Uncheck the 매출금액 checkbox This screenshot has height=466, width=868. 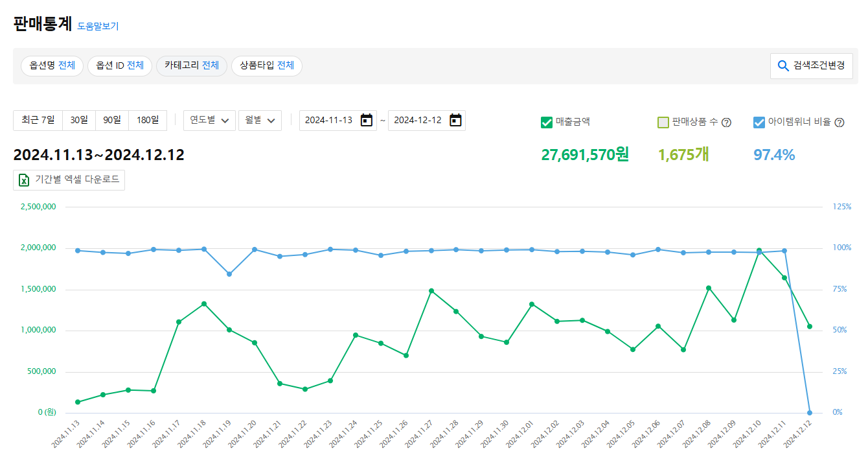pos(547,122)
